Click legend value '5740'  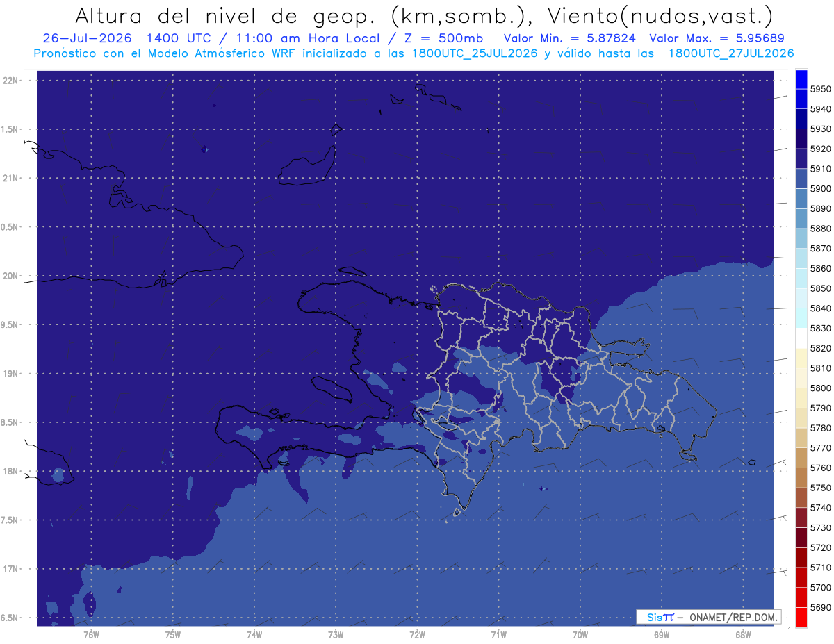tap(821, 508)
